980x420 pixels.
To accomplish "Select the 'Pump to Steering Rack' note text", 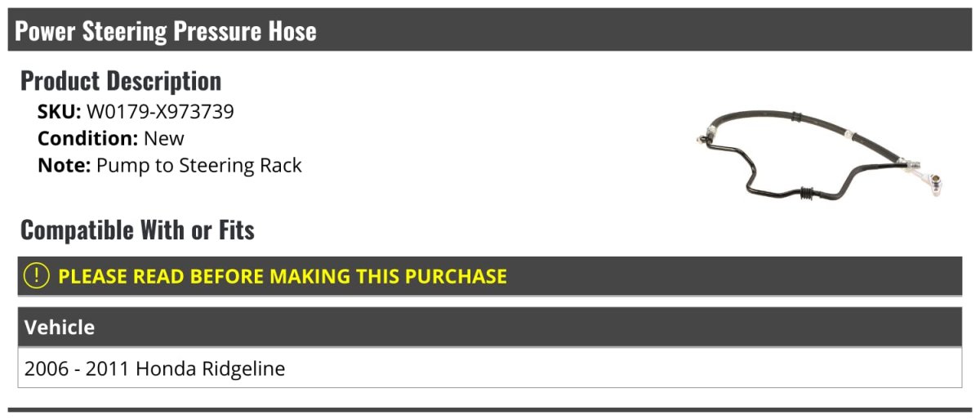I will [x=199, y=166].
